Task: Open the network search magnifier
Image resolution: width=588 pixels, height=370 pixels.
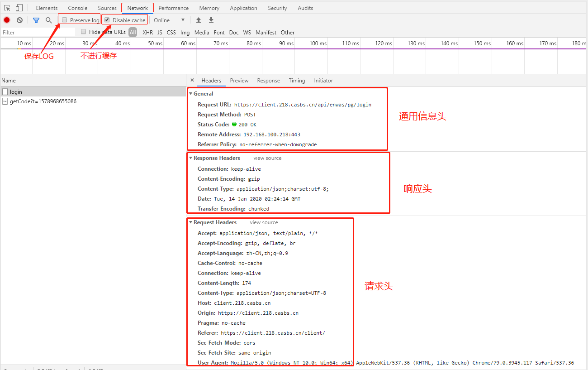Action: click(49, 20)
